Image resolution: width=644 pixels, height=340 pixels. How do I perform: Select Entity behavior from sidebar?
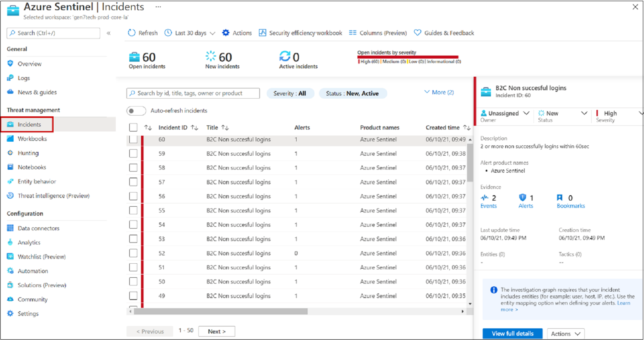click(36, 181)
